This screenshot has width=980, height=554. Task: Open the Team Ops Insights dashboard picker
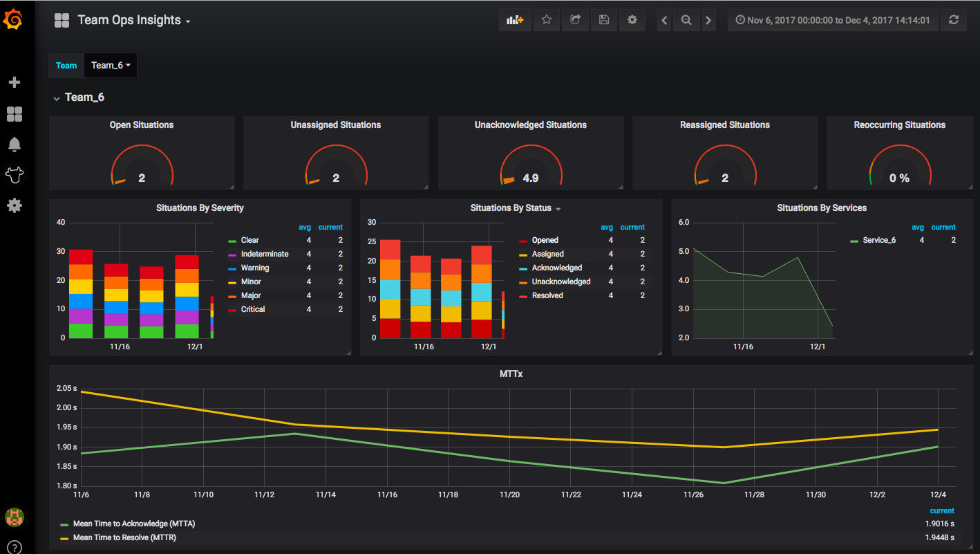coord(134,20)
